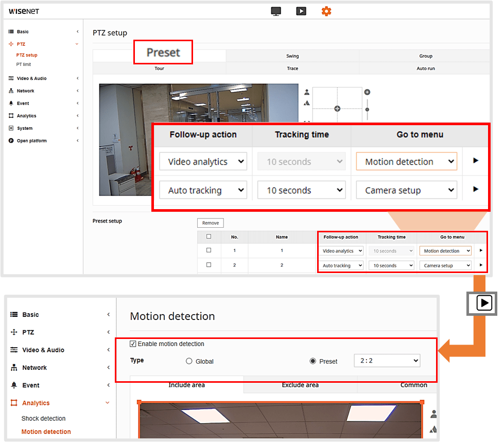This screenshot has height=442, width=504.
Task: Click the center move crosshair on the PTZ pad
Action: click(338, 108)
